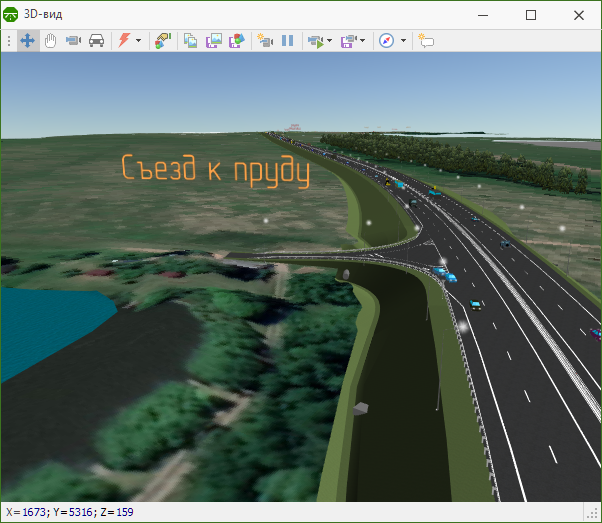The image size is (602, 523).
Task: Select the move/navigate crosshair tool
Action: point(27,41)
